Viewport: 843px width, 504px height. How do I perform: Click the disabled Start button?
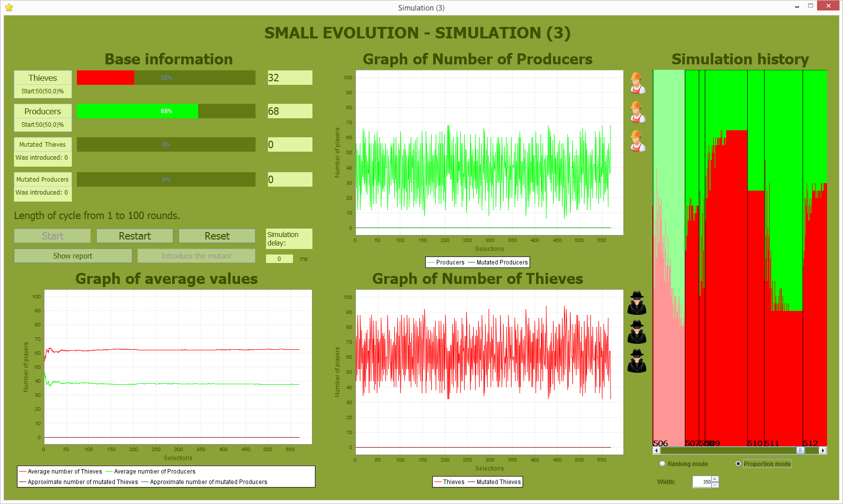tap(52, 236)
